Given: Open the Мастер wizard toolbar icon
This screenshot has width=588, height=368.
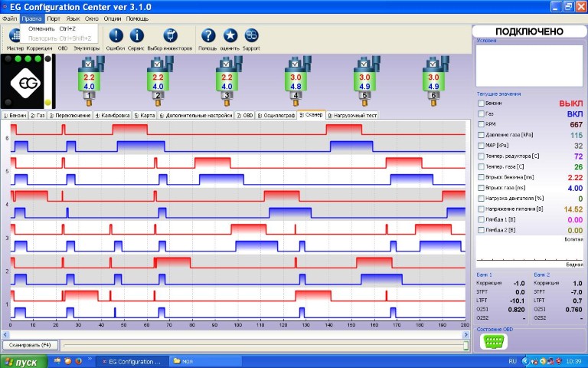Looking at the screenshot, I should click(15, 35).
